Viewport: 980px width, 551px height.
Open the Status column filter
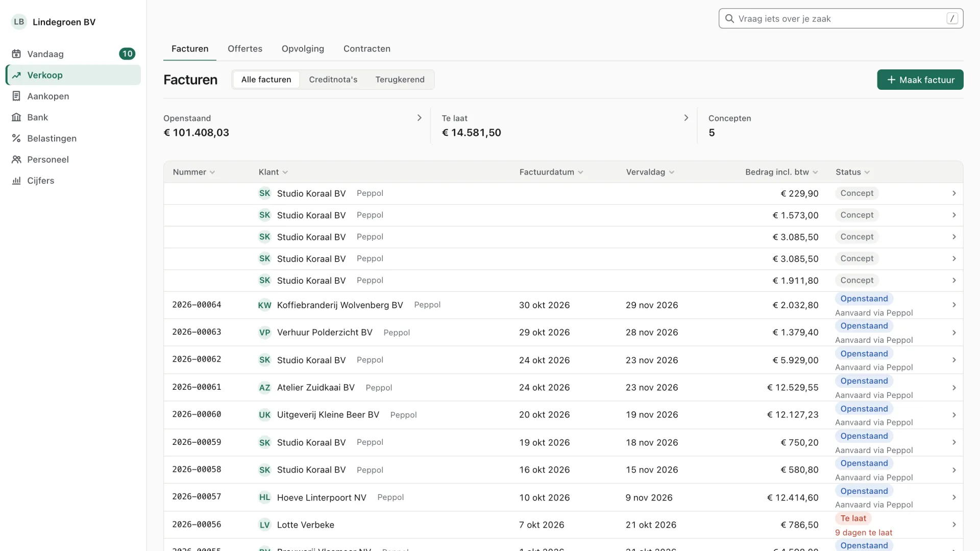pyautogui.click(x=852, y=172)
